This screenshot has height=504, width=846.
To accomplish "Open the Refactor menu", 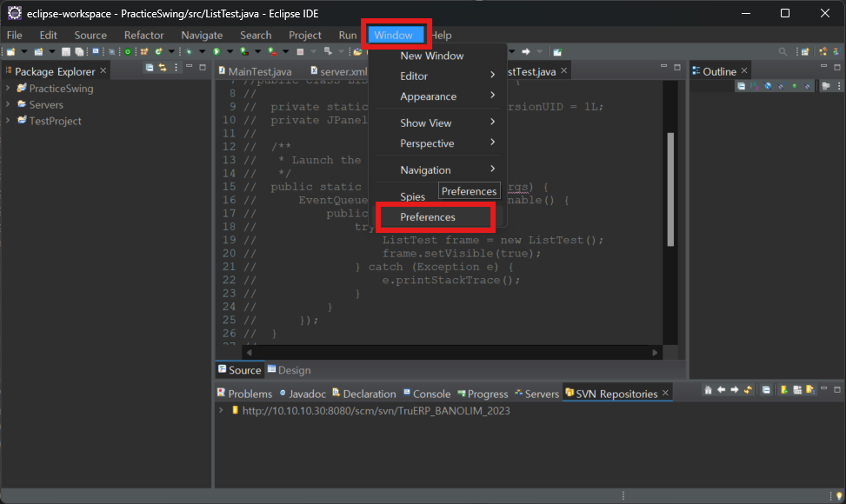I will pyautogui.click(x=143, y=35).
